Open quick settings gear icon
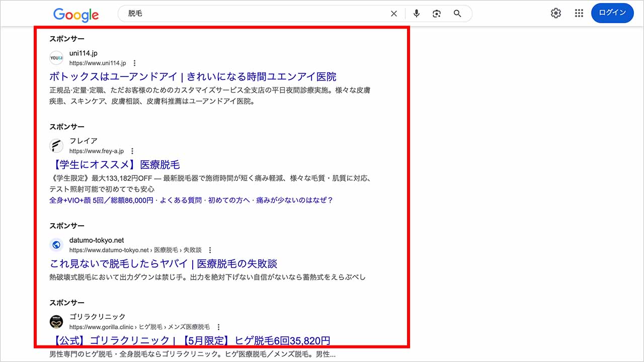 (x=556, y=13)
